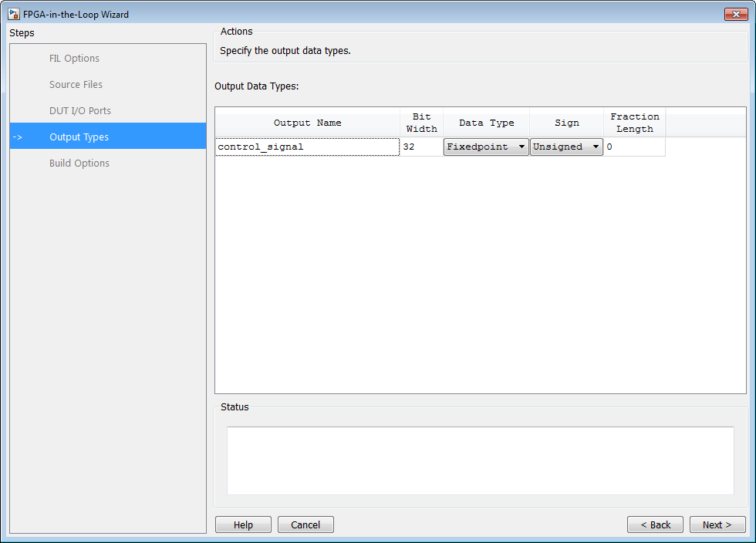Click the Help button
The width and height of the screenshot is (756, 543).
click(243, 524)
